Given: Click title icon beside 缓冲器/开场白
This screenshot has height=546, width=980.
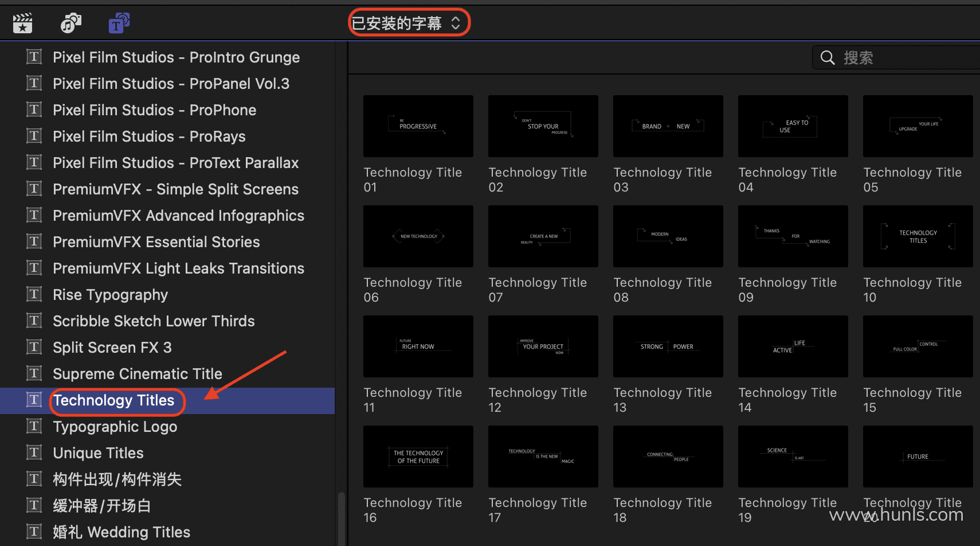Looking at the screenshot, I should pos(34,505).
